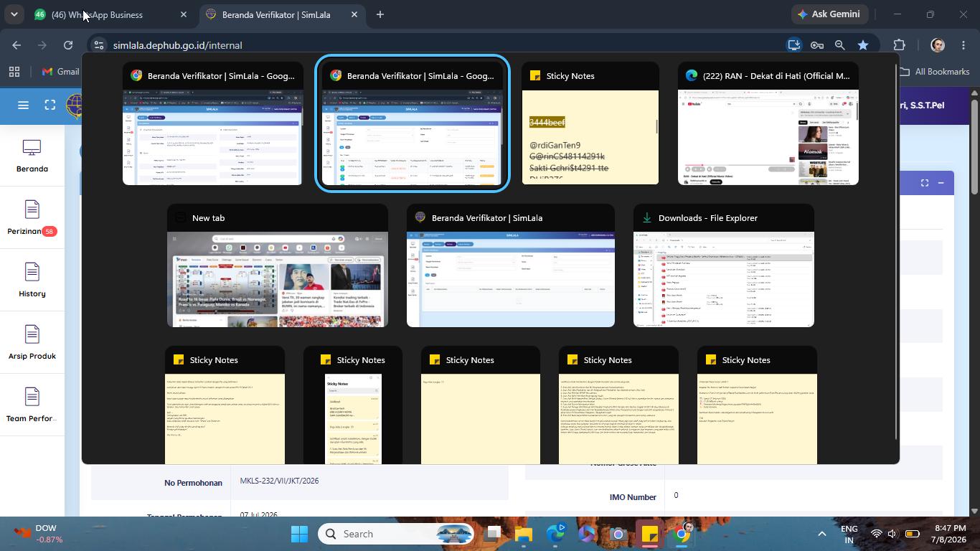Switch to the highlighted Beranda Verifikator Chrome window
Viewport: 980px width, 551px height.
(413, 123)
